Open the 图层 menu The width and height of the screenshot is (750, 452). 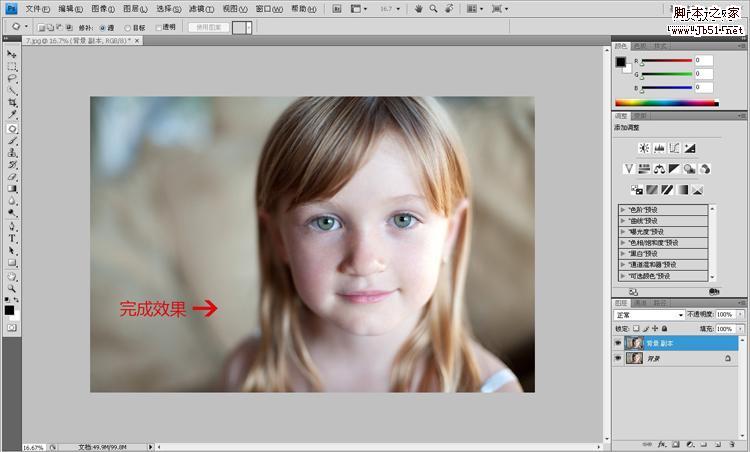tap(135, 9)
